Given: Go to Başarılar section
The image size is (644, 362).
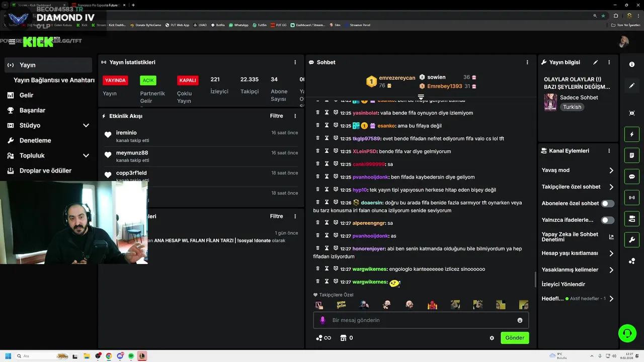Looking at the screenshot, I should (32, 110).
